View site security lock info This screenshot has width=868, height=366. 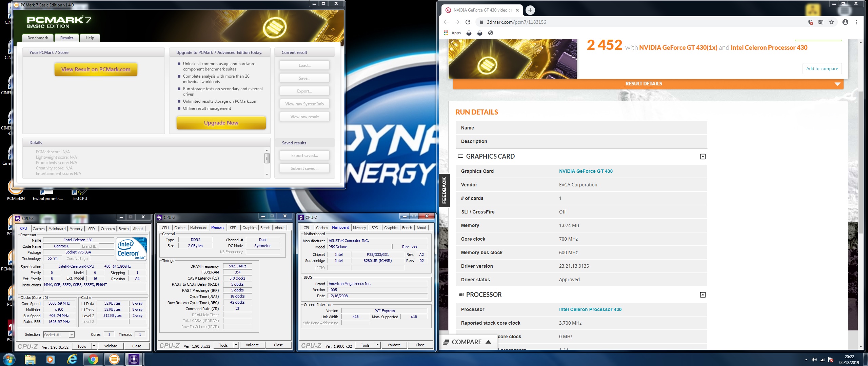pos(481,22)
